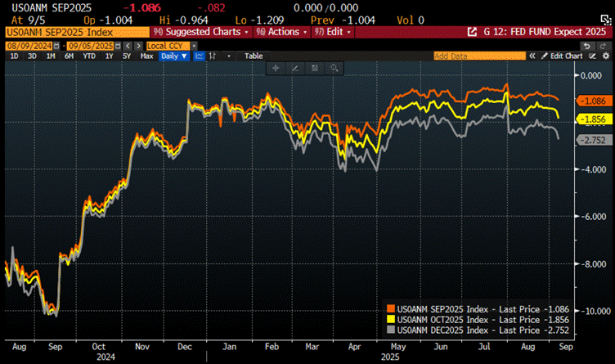Click yellow swatch for OCT2025 Index legend
This screenshot has width=615, height=364.
[391, 320]
